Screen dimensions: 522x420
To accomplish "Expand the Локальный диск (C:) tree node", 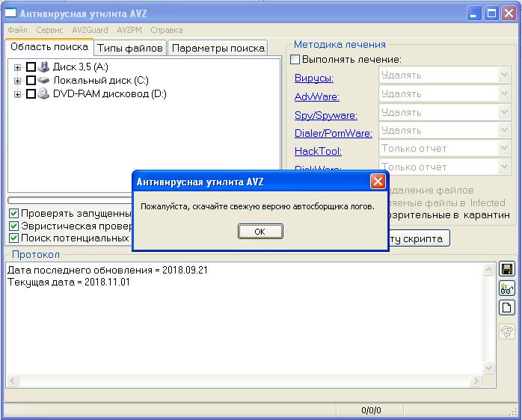I will point(17,81).
